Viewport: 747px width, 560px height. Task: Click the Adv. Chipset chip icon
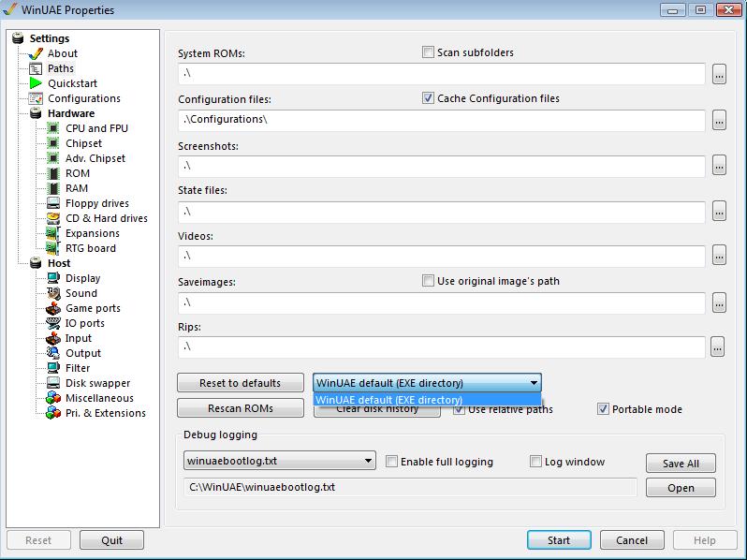click(53, 158)
